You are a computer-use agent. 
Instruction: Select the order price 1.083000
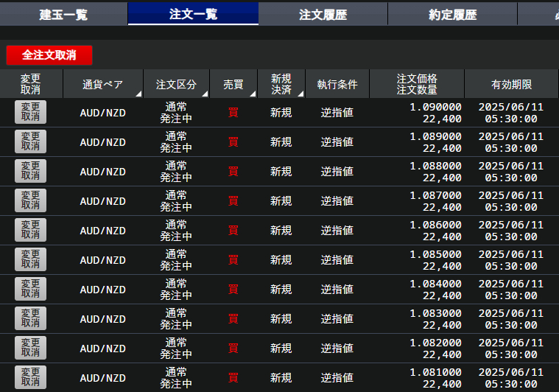[x=436, y=314]
